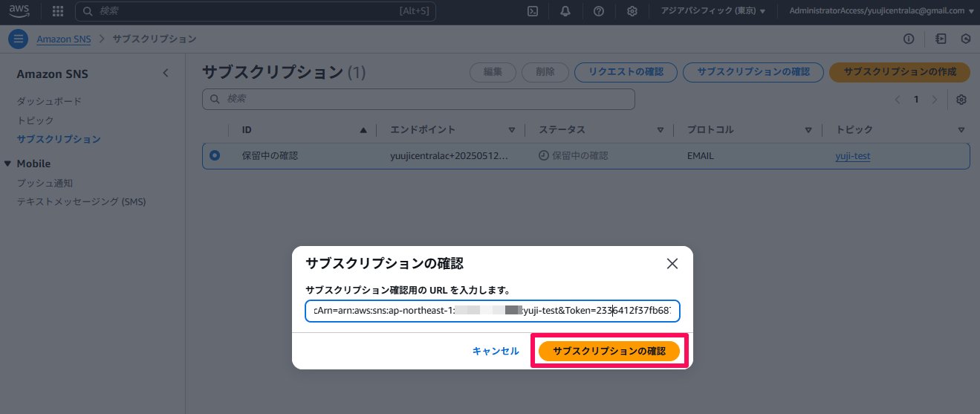The height and width of the screenshot is (414, 980).
Task: Open プッシュ通知 in the sidebar
Action: [x=45, y=183]
